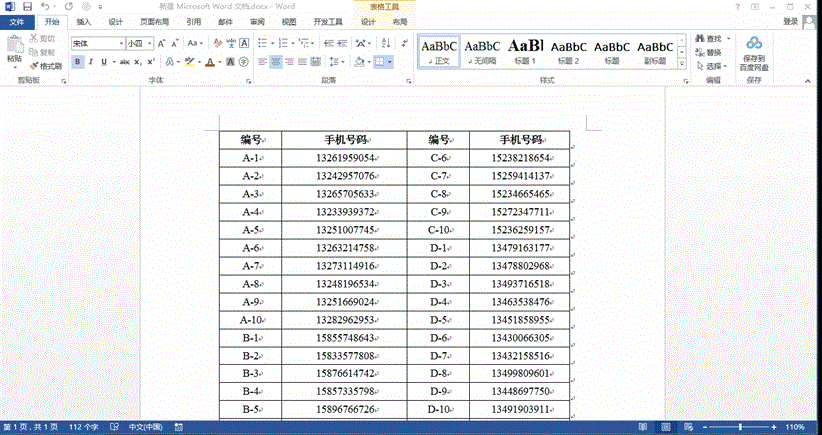Image resolution: width=822 pixels, height=435 pixels.
Task: Click the Sign in (登录) link
Action: coord(790,21)
